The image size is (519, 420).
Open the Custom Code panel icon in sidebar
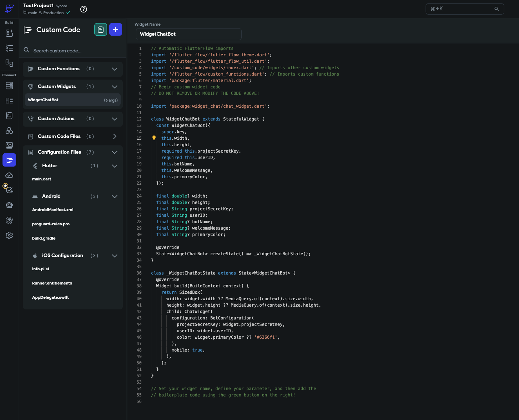coord(9,160)
